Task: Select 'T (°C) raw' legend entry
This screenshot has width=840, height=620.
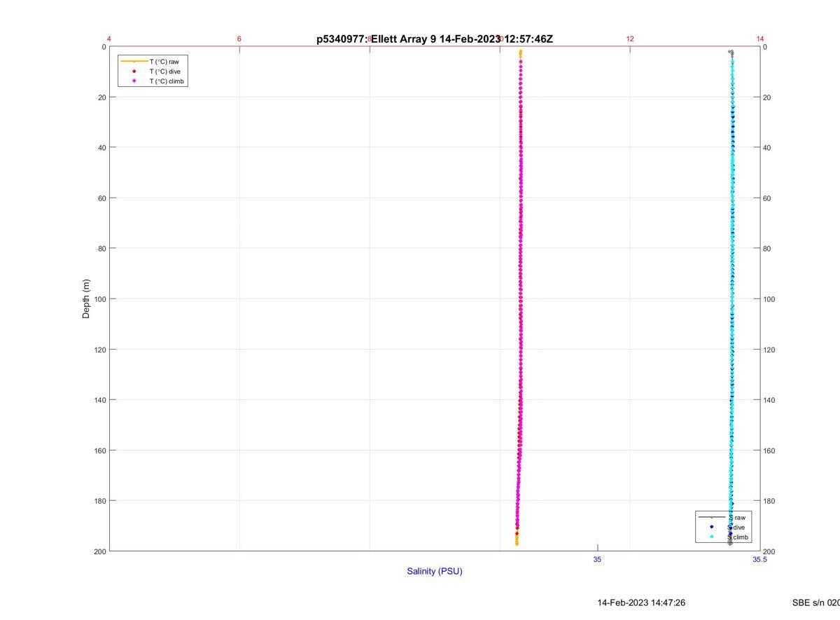Action: 164,62
